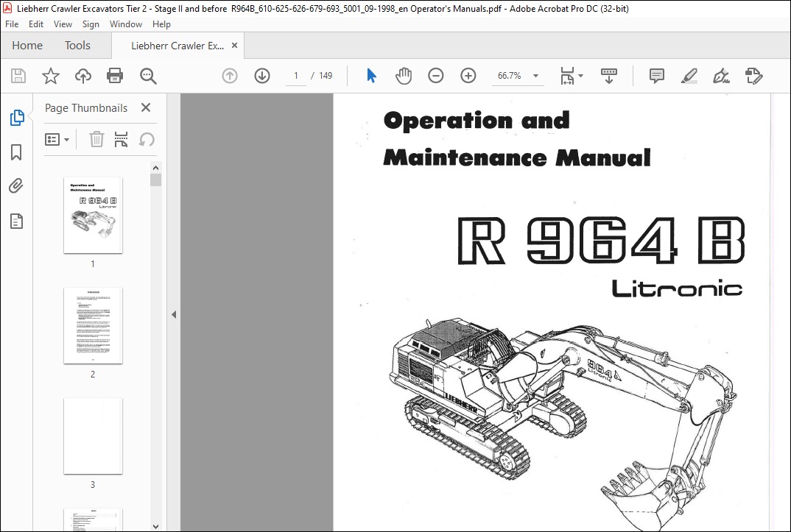Open Page Thumbnails sidebar icon
Viewport: 791px width, 532px height.
(x=17, y=118)
